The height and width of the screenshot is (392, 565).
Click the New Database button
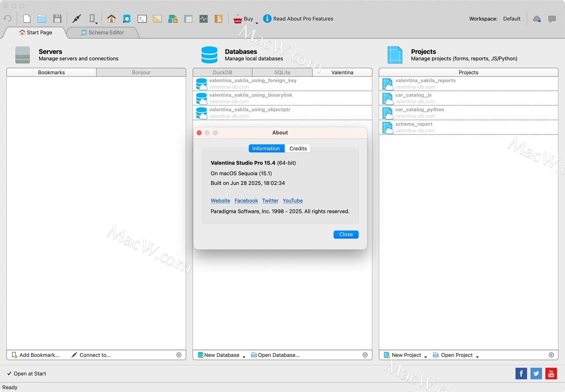pyautogui.click(x=218, y=355)
